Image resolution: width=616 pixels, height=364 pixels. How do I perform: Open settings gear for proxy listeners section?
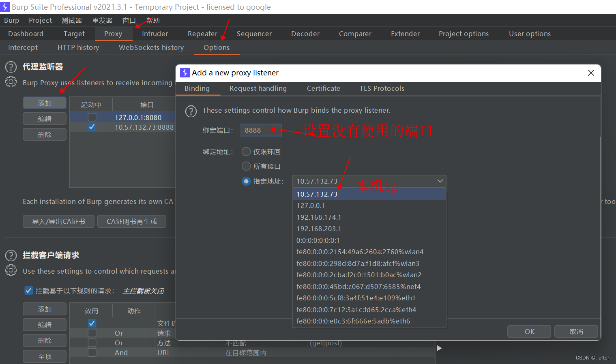click(x=11, y=82)
